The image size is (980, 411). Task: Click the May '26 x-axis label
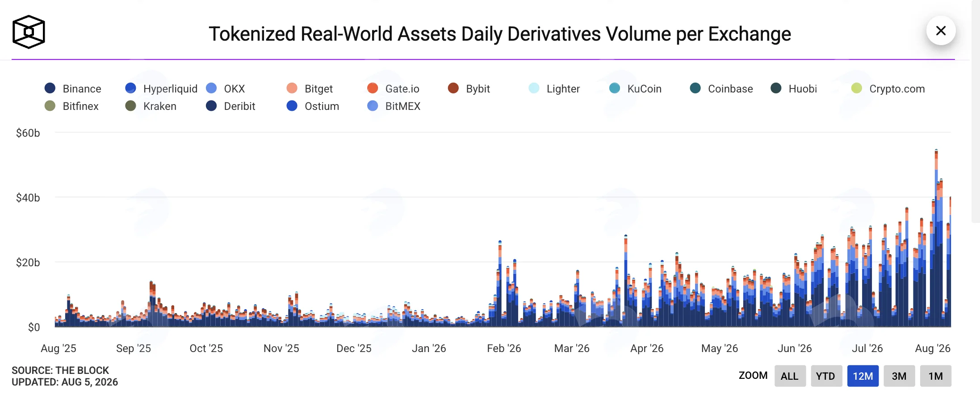pos(720,348)
